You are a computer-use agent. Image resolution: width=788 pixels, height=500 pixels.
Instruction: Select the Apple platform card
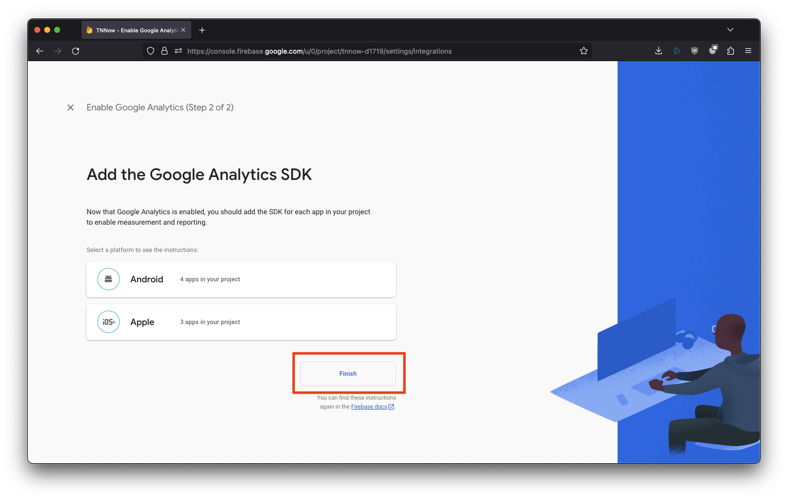(241, 322)
